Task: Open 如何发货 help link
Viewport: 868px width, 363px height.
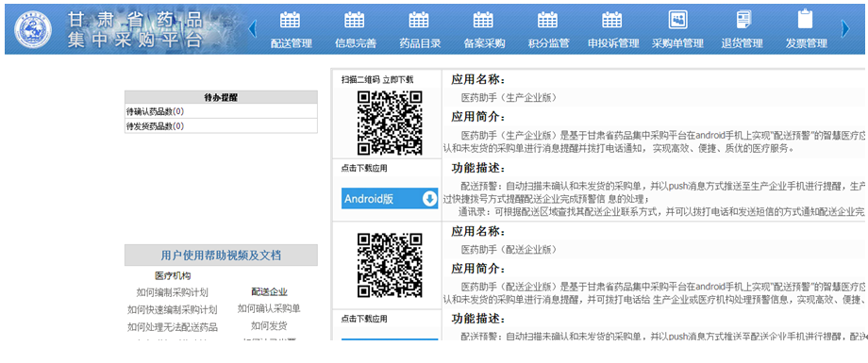Action: 269,325
